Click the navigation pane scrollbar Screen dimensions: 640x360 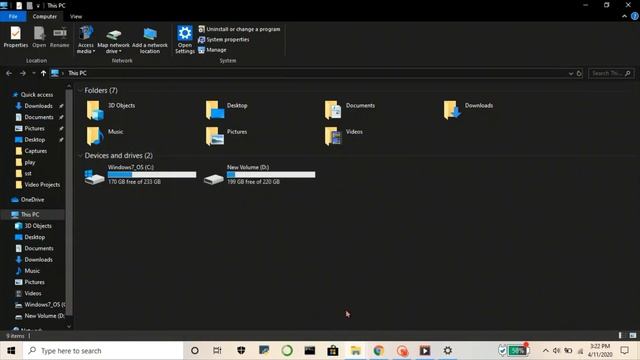point(69,202)
